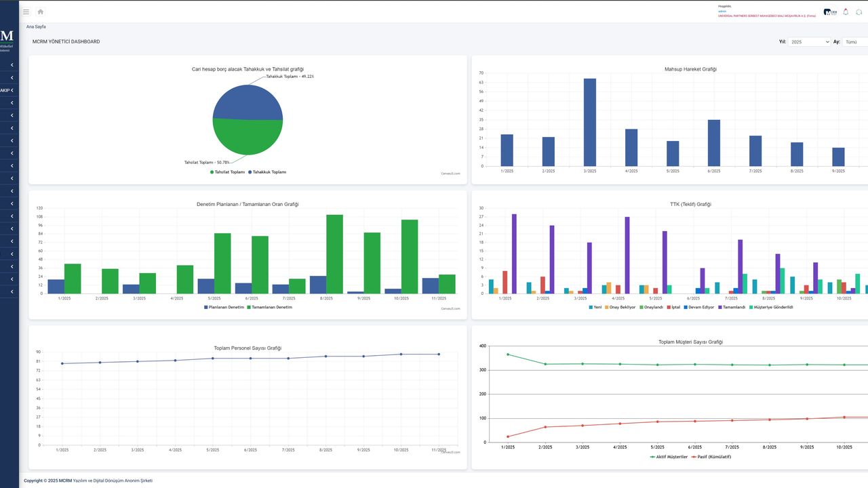Image resolution: width=868 pixels, height=488 pixels.
Task: Click the 3/2025 bar in Mahsup chart
Action: pos(590,122)
